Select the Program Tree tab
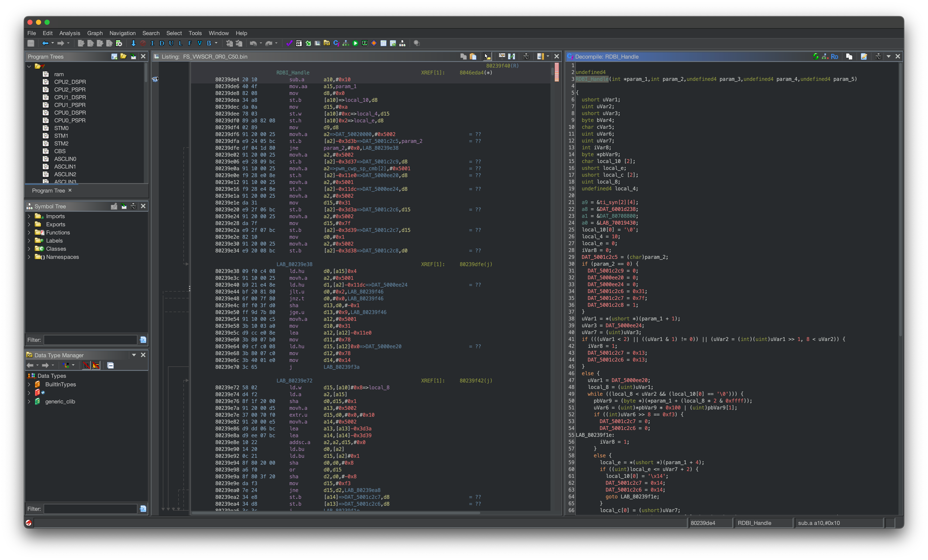928x560 pixels. click(49, 190)
